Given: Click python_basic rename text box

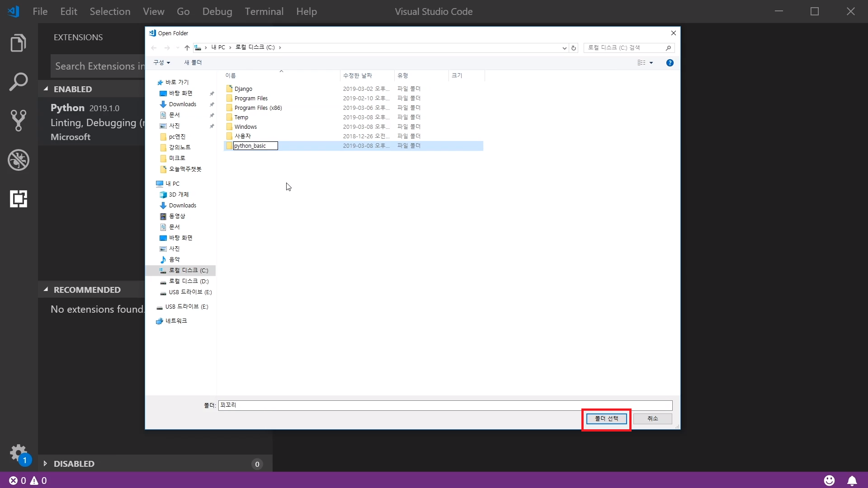Looking at the screenshot, I should (x=255, y=146).
